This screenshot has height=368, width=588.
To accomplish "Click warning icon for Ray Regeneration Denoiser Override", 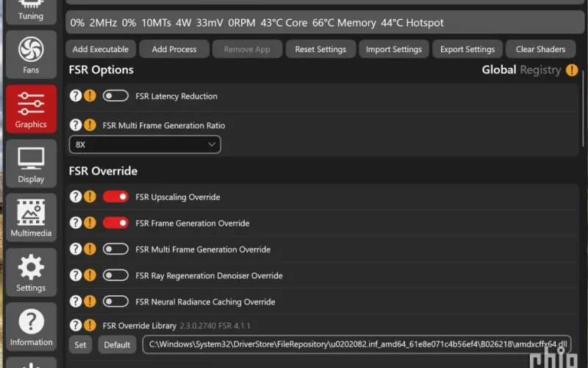I will coord(90,275).
